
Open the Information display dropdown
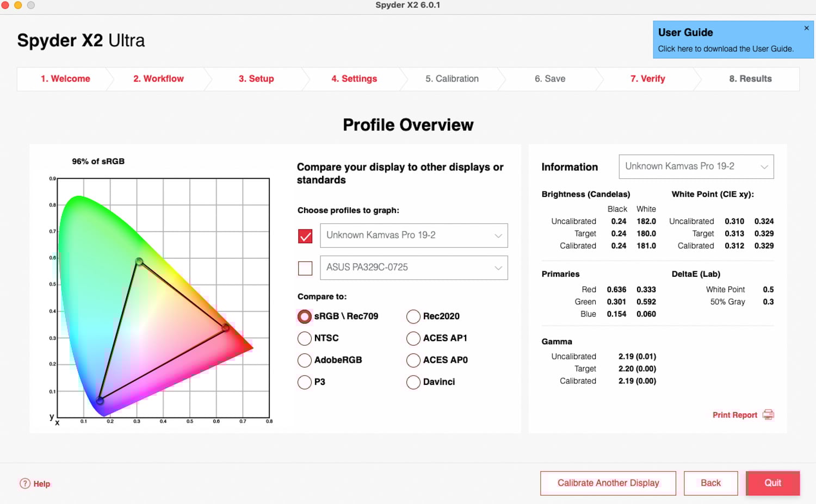click(696, 167)
